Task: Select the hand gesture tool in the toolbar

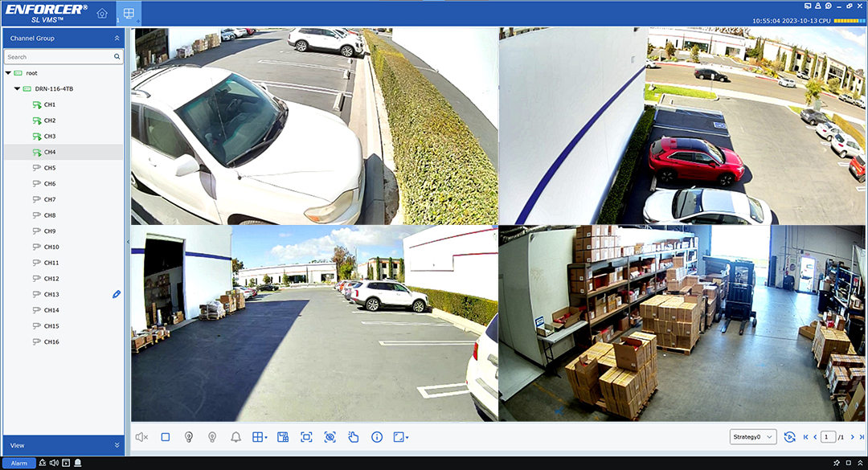Action: point(354,436)
